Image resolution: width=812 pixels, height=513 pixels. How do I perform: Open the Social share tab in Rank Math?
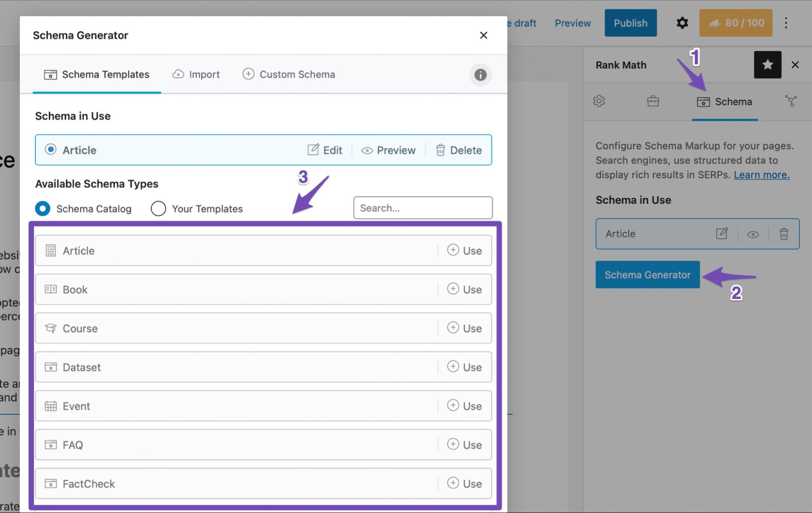pos(791,102)
